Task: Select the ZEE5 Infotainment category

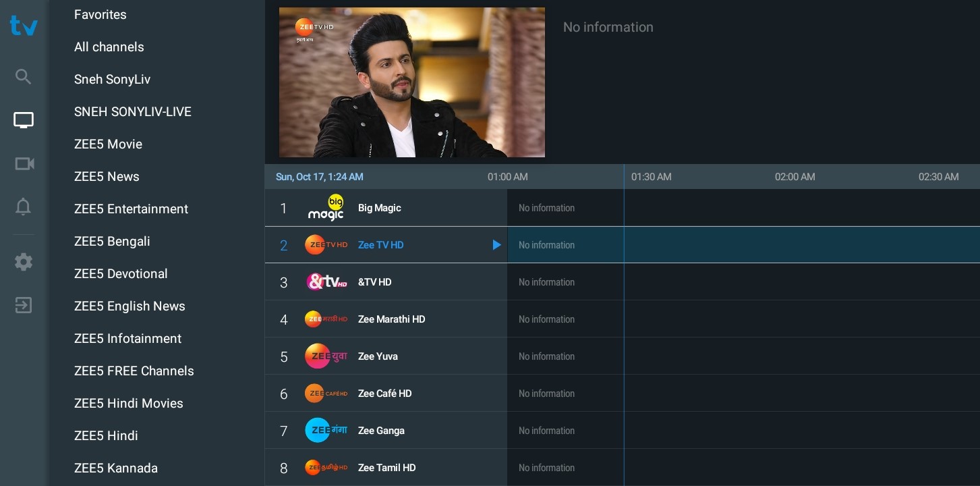Action: coord(128,338)
